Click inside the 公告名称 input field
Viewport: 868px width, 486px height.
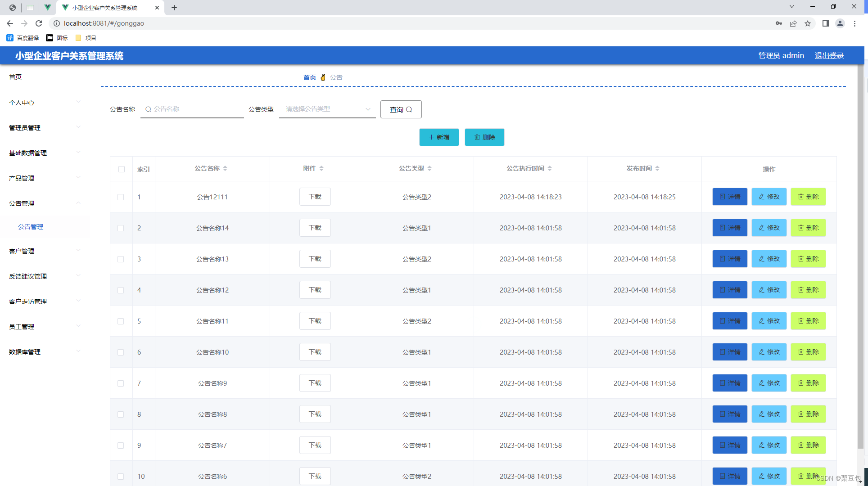(194, 109)
